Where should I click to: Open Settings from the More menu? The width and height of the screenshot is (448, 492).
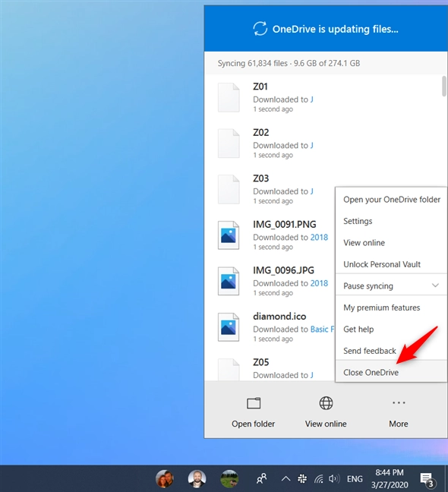[x=392, y=221]
